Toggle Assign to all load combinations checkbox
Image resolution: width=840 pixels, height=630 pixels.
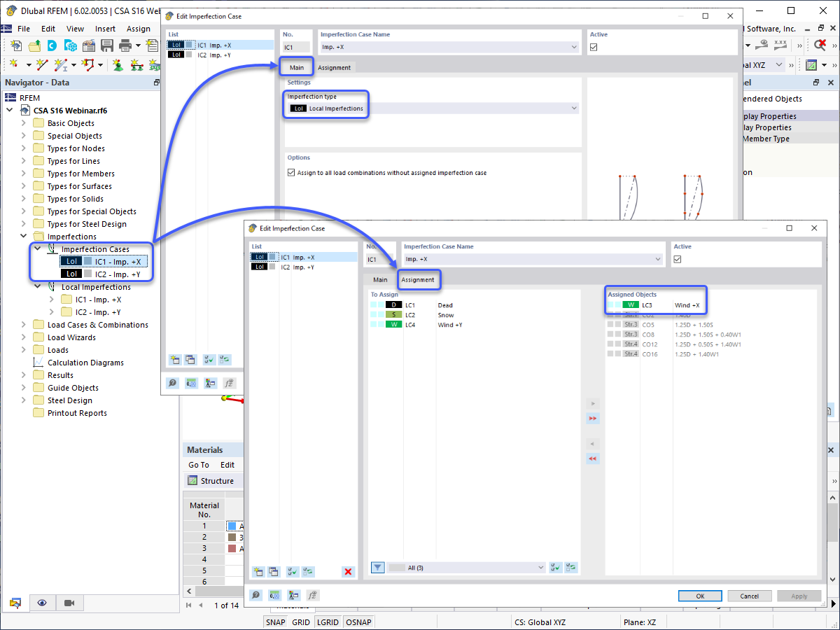291,173
